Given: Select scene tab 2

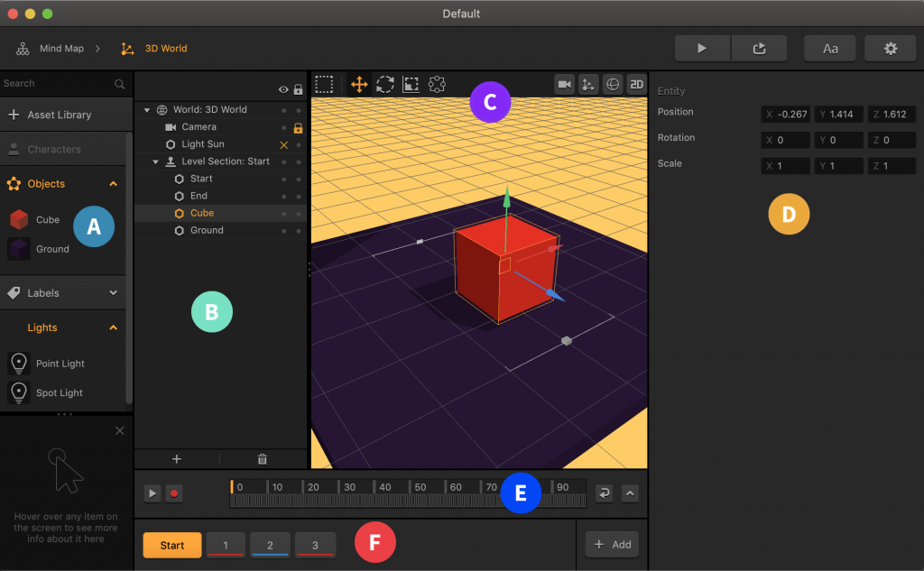Looking at the screenshot, I should tap(270, 545).
